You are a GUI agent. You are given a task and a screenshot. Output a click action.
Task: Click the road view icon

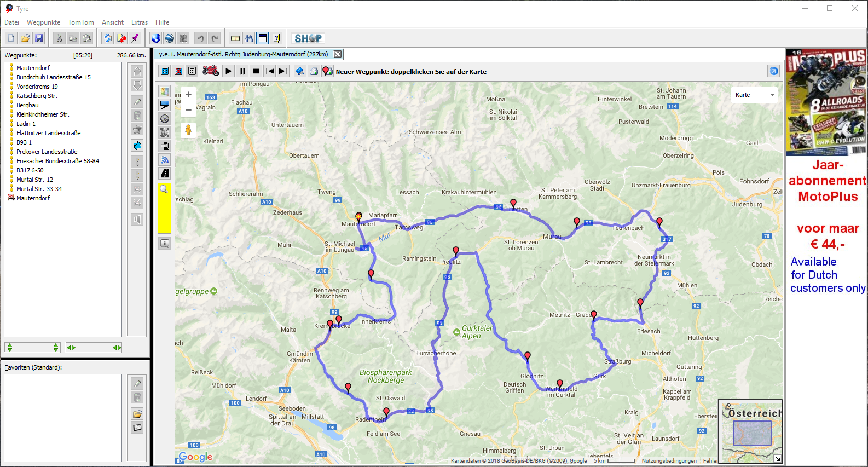165,174
